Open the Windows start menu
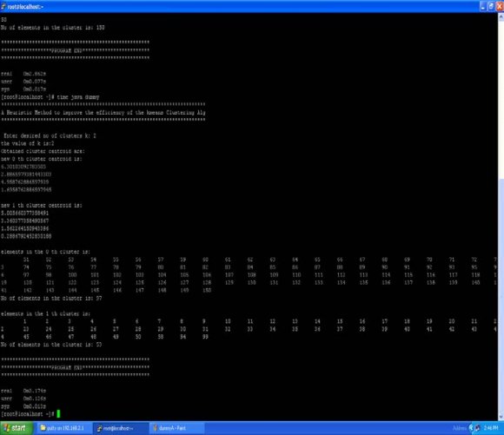This screenshot has height=435, width=504. point(16,428)
